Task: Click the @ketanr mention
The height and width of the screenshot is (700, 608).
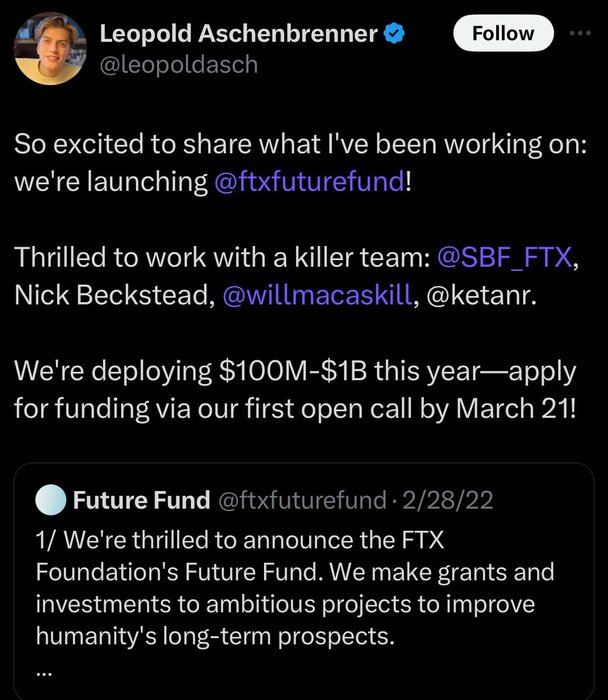Action: coord(479,299)
